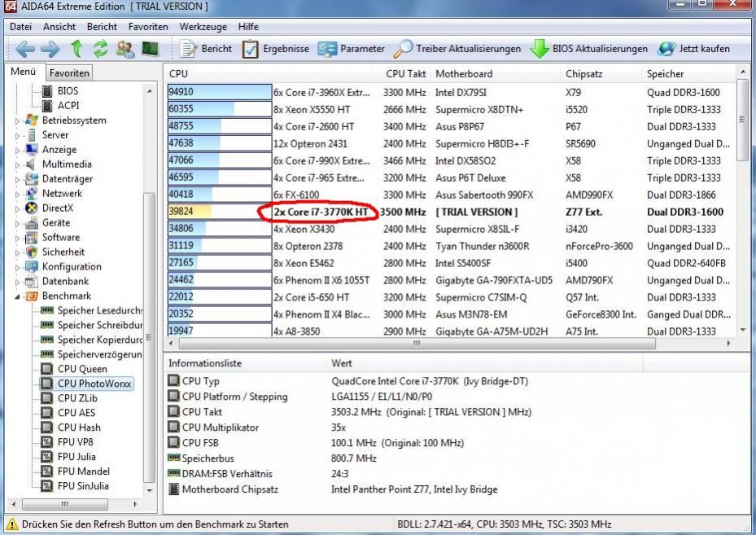Click the forward navigation arrow icon
The height and width of the screenshot is (535, 756).
coord(50,49)
